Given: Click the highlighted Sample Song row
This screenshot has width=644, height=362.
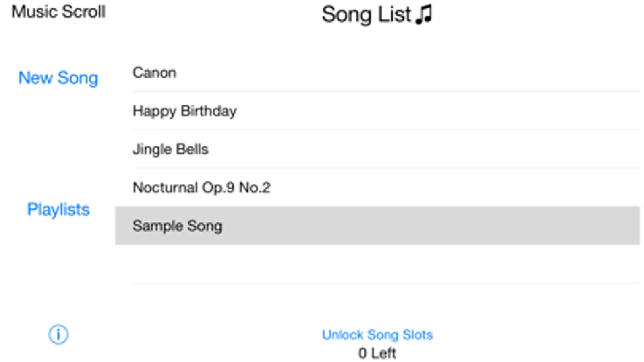Looking at the screenshot, I should click(377, 226).
